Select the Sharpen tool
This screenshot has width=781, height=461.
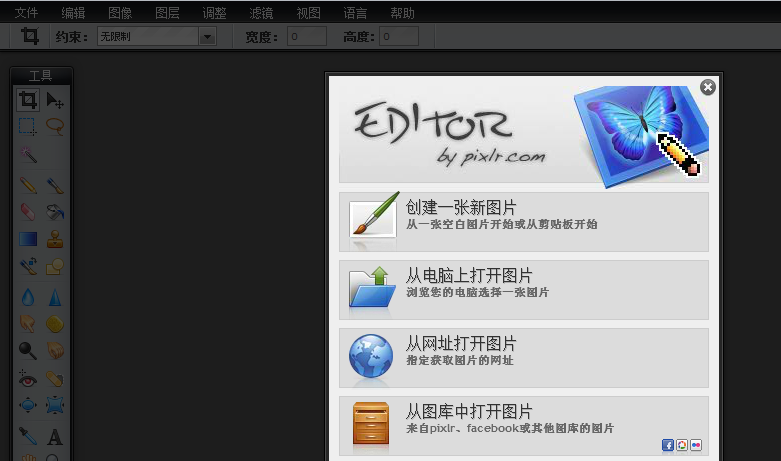tap(55, 297)
